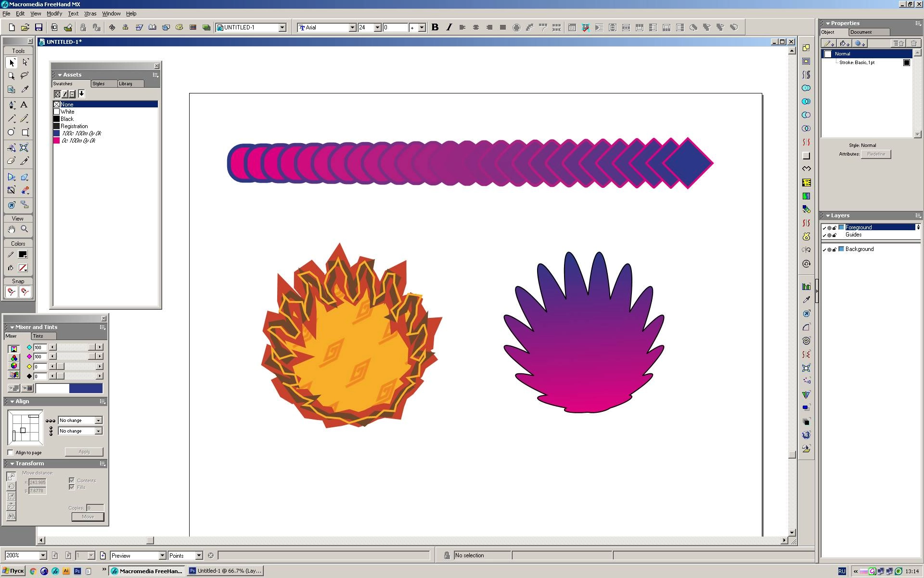This screenshot has height=578, width=924.
Task: Toggle the second Snap magnet button
Action: point(25,292)
